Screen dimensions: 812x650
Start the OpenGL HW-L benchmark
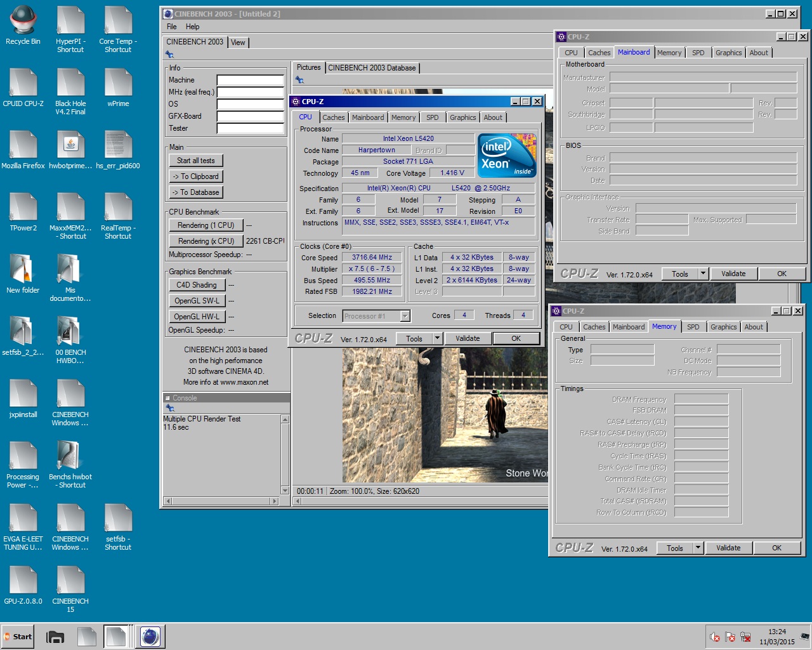[197, 317]
